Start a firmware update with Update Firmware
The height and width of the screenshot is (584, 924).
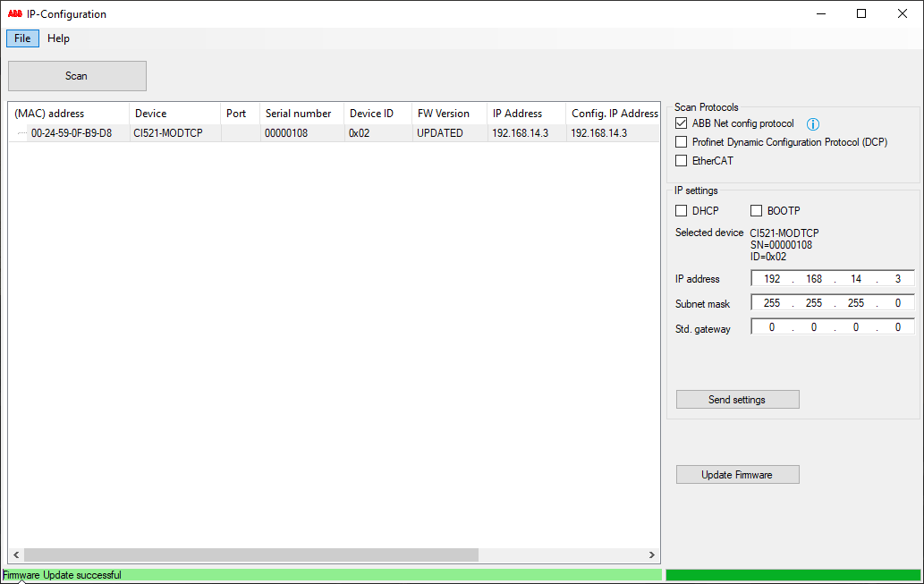tap(737, 474)
